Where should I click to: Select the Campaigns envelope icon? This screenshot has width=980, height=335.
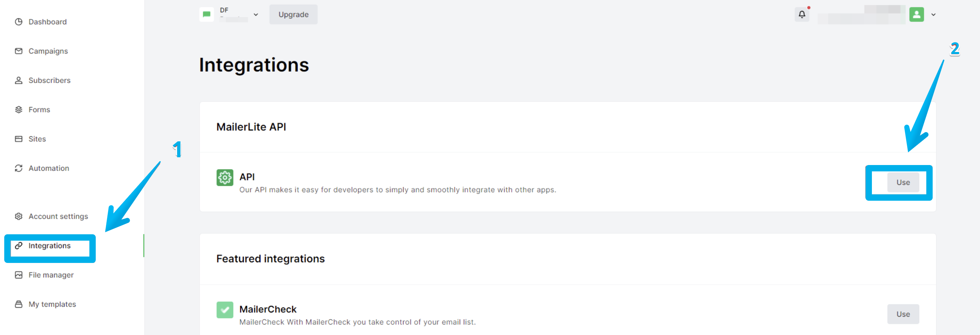coord(19,51)
